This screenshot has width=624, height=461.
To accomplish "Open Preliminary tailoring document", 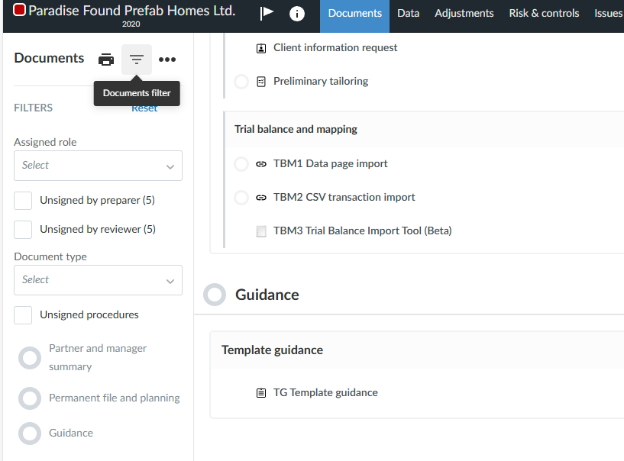I will [x=321, y=81].
